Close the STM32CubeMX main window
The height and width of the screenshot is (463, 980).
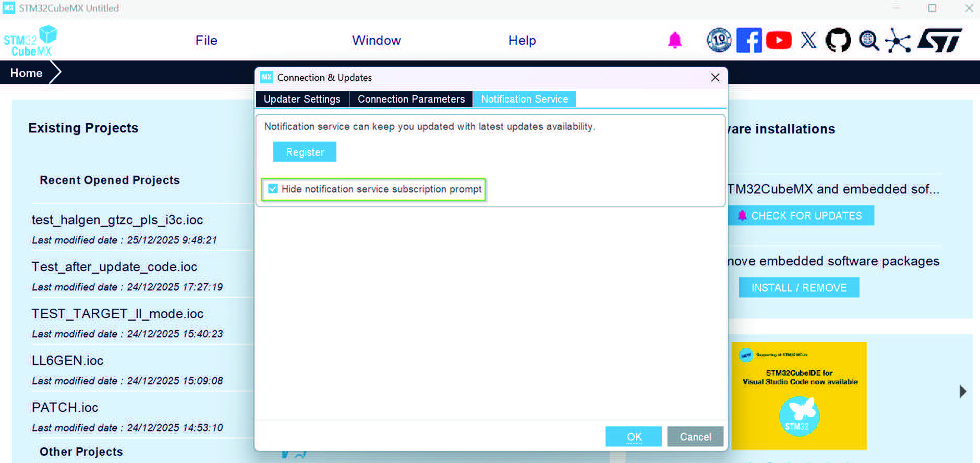969,8
